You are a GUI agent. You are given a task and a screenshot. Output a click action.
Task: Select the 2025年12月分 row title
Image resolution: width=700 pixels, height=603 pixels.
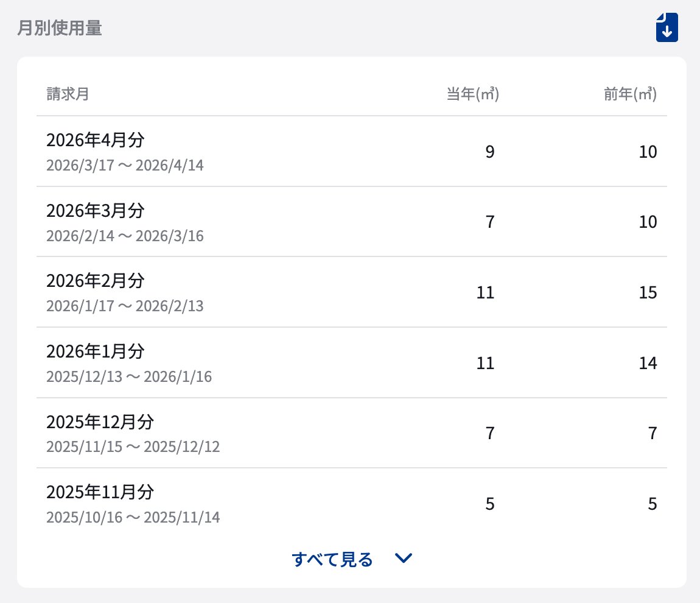pyautogui.click(x=100, y=421)
